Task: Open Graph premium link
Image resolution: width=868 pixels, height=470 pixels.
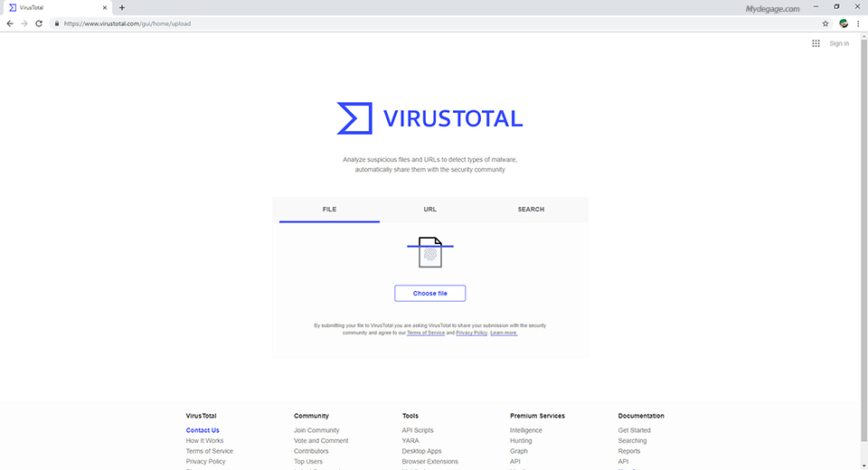Action: (x=519, y=451)
